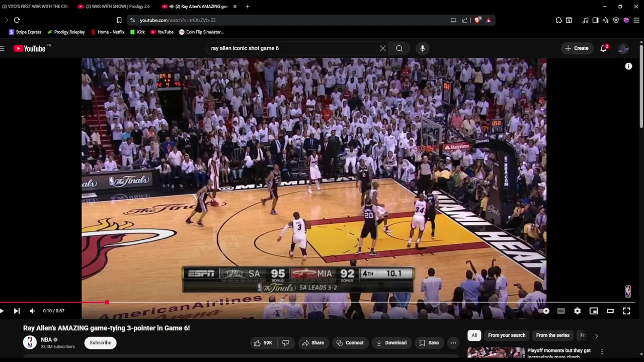Screen dimensions: 644x362
Task: Open the NBA channel name link
Action: pyautogui.click(x=46, y=340)
